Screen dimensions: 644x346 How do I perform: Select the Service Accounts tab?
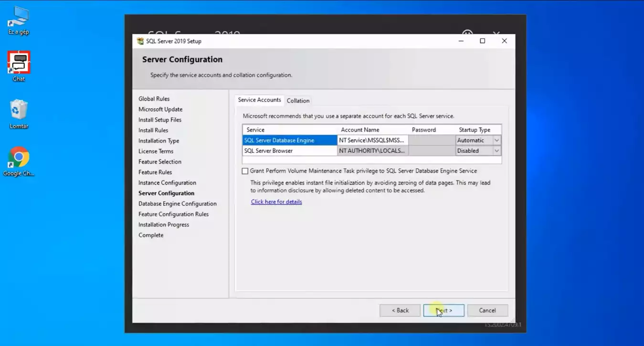click(x=259, y=100)
